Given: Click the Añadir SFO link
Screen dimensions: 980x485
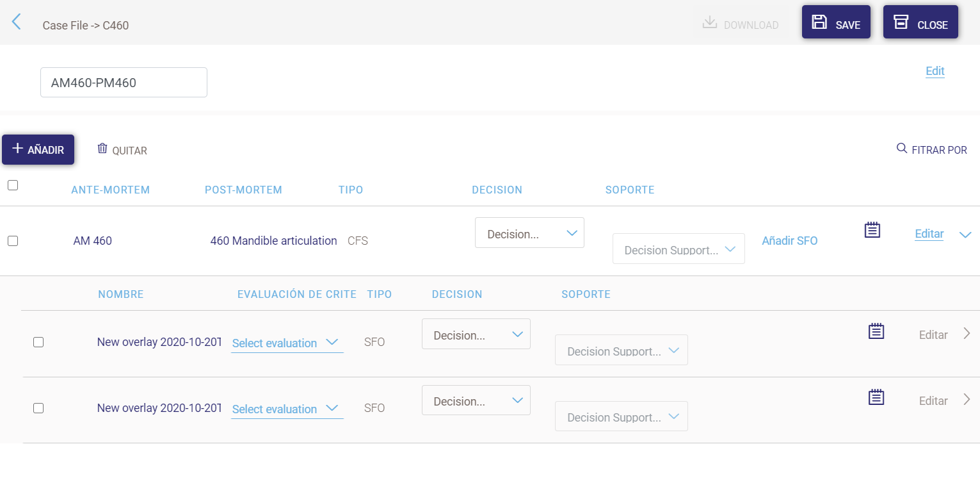Looking at the screenshot, I should (x=789, y=241).
